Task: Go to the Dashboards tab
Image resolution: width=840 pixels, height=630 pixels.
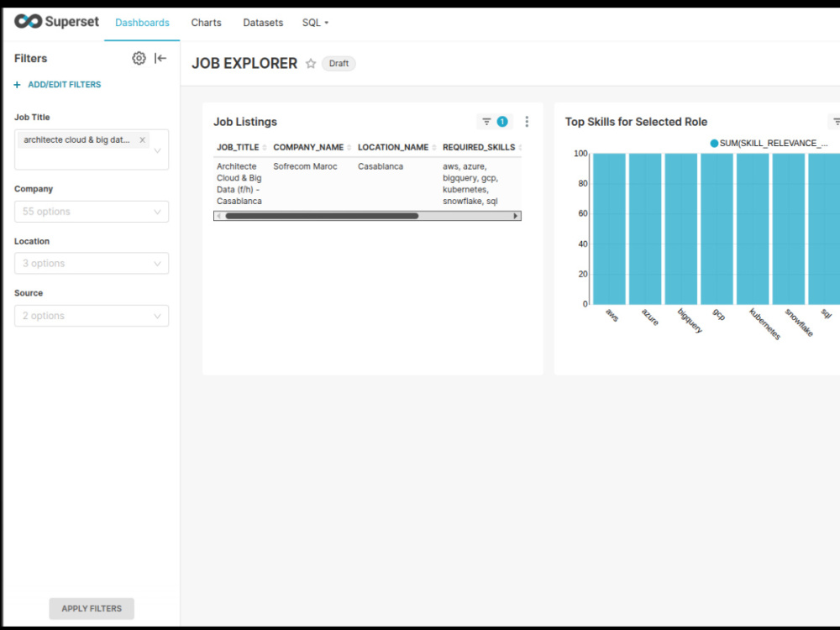Action: click(x=142, y=23)
